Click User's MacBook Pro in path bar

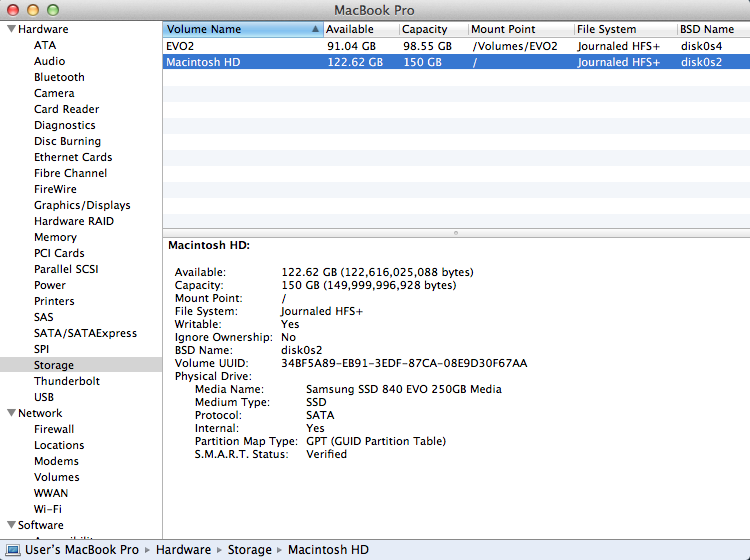click(x=82, y=550)
